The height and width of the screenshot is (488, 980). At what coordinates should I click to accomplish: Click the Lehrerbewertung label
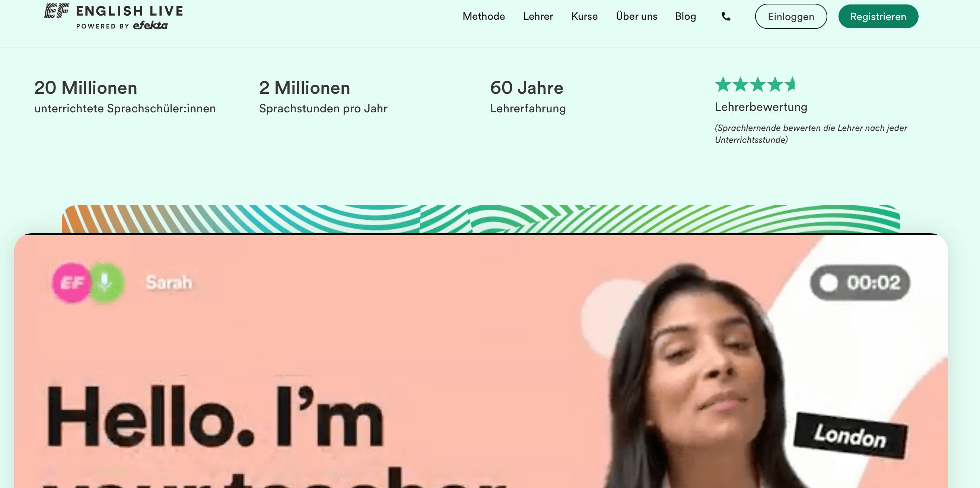(761, 107)
